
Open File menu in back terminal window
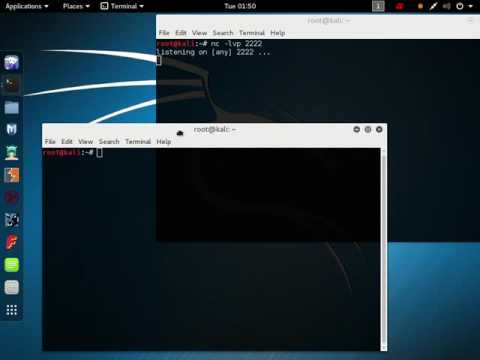164,33
